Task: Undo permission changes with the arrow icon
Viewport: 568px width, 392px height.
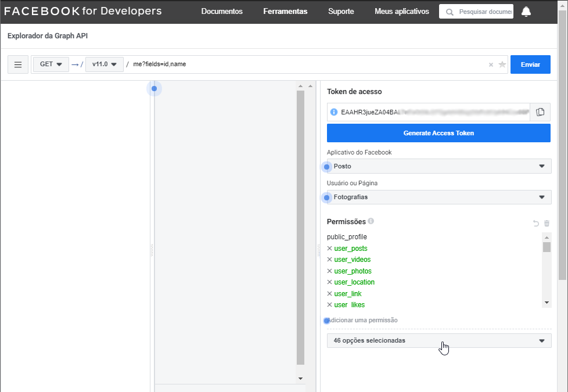Action: coord(535,223)
